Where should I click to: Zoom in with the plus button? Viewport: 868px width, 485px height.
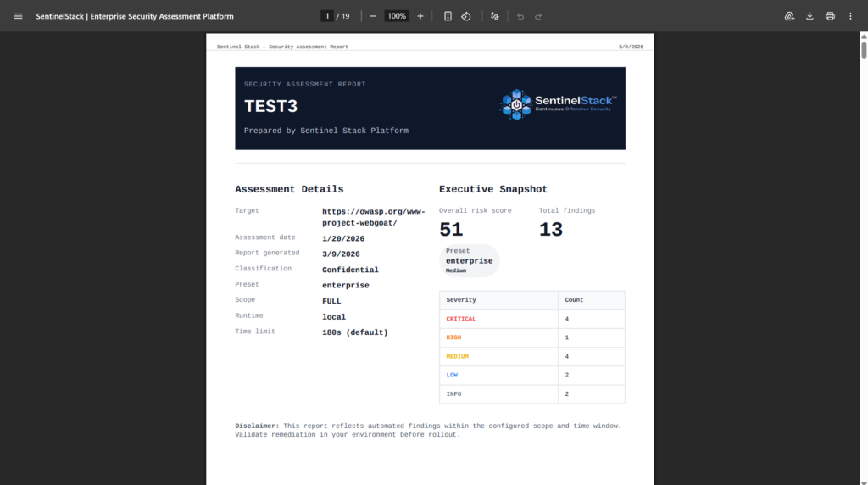coord(420,16)
